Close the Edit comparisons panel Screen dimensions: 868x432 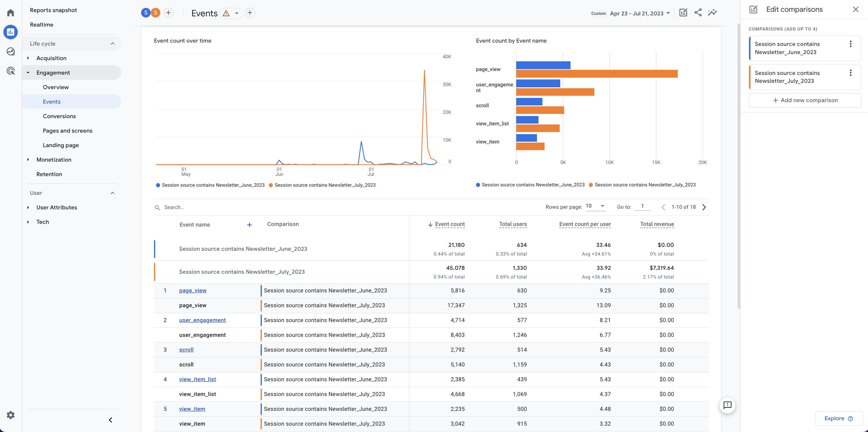[x=856, y=9]
